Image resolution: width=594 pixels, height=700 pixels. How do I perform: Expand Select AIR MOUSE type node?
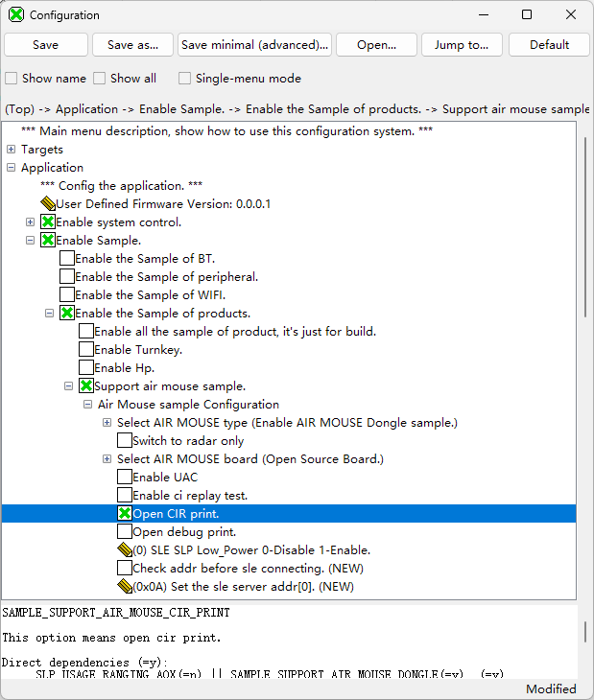tap(107, 423)
